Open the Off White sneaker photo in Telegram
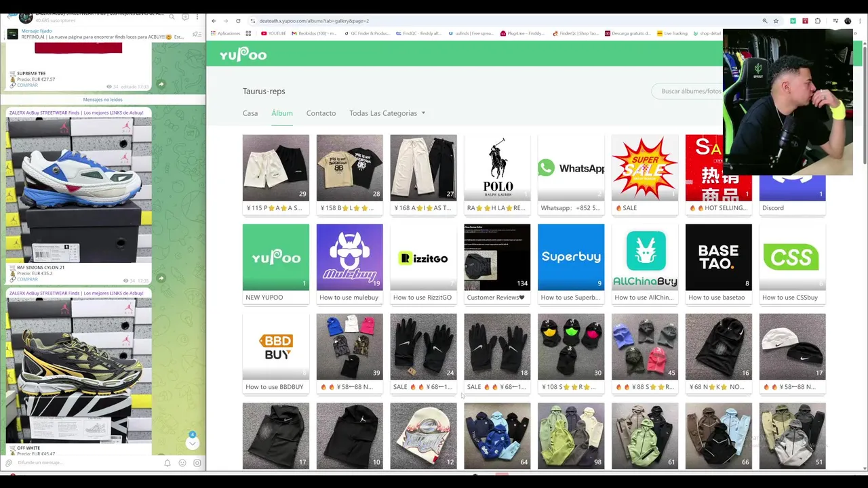 pos(79,371)
